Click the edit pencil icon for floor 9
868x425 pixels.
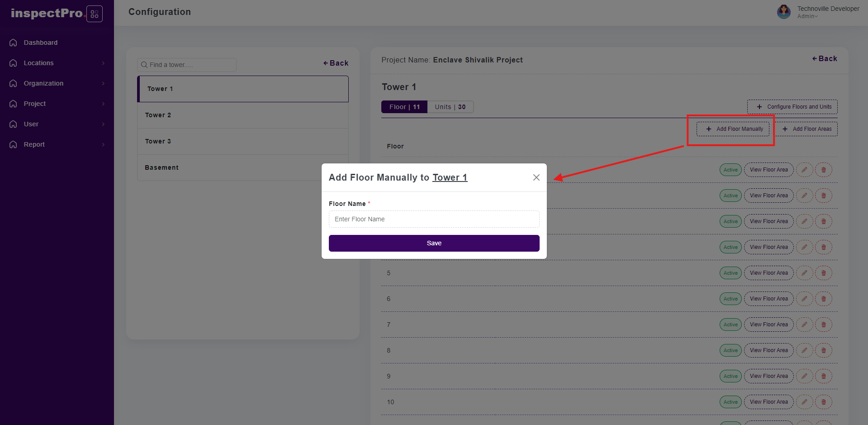point(804,376)
